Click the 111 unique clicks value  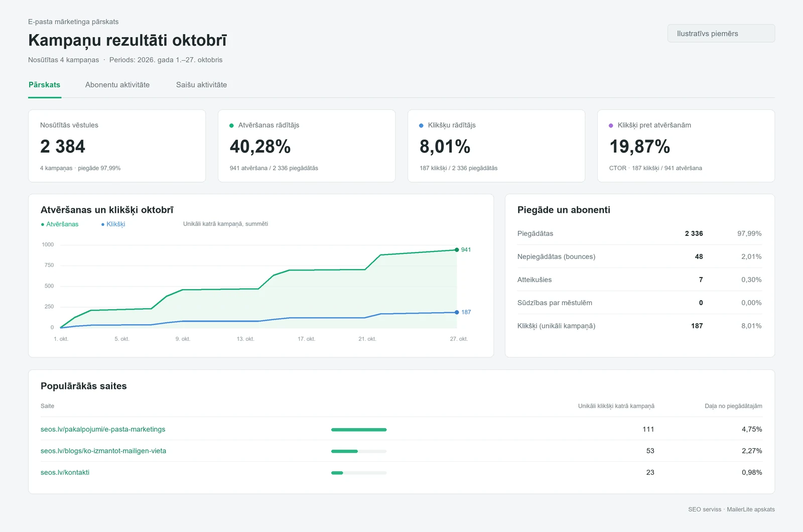(648, 429)
